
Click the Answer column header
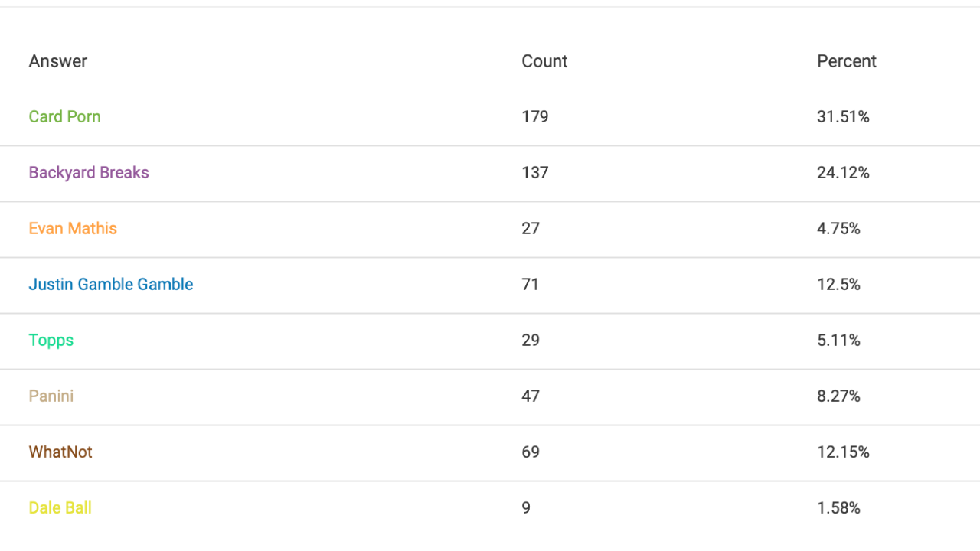pos(58,61)
